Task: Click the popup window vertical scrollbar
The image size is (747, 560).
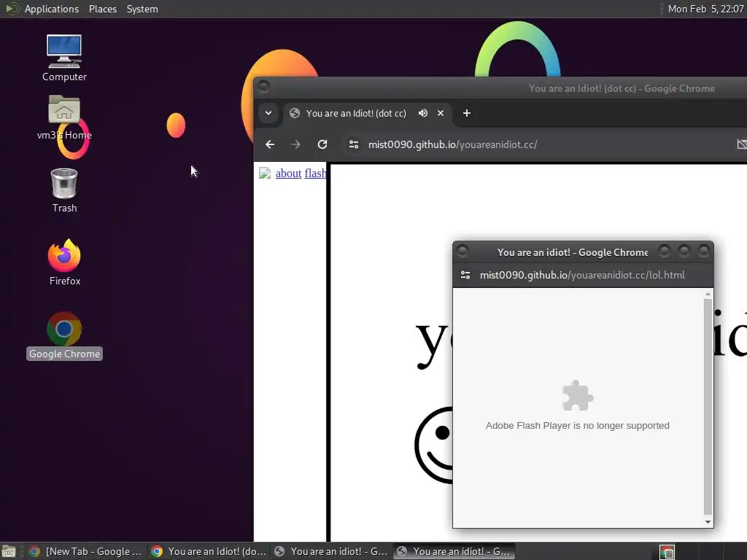Action: click(x=708, y=405)
